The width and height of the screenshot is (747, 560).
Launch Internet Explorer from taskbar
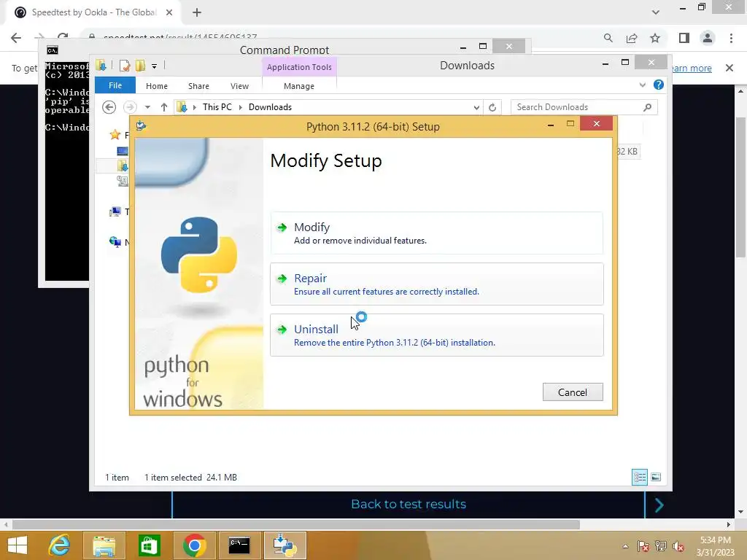[x=60, y=545]
